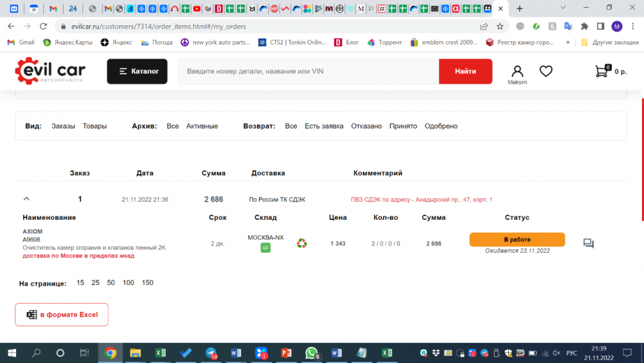Viewport: 644px width, 363px height.
Task: Open the Maksim user profile icon
Action: coord(516,72)
